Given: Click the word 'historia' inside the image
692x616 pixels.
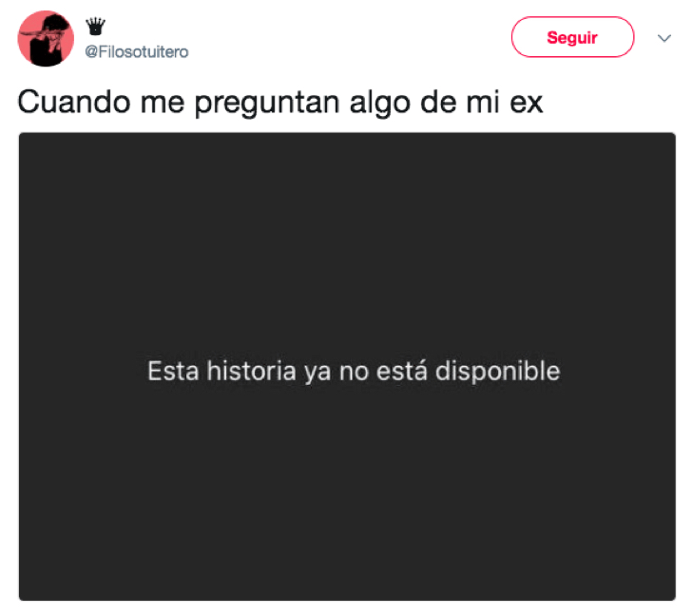Looking at the screenshot, I should pyautogui.click(x=251, y=370).
